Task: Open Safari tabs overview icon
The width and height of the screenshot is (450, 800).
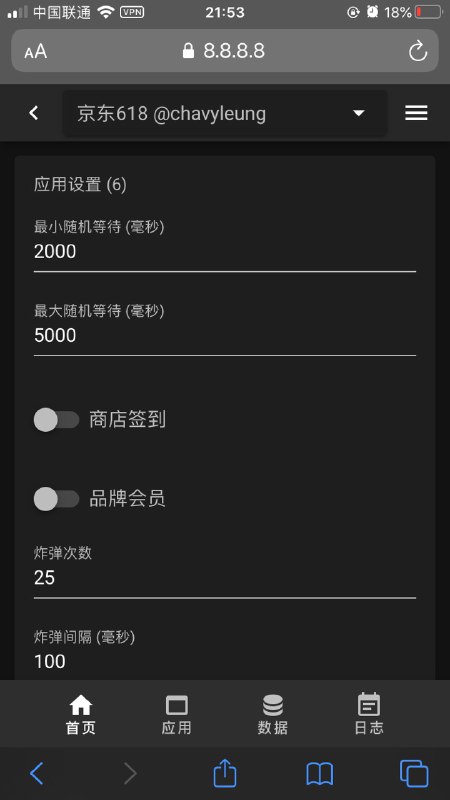Action: pyautogui.click(x=414, y=773)
